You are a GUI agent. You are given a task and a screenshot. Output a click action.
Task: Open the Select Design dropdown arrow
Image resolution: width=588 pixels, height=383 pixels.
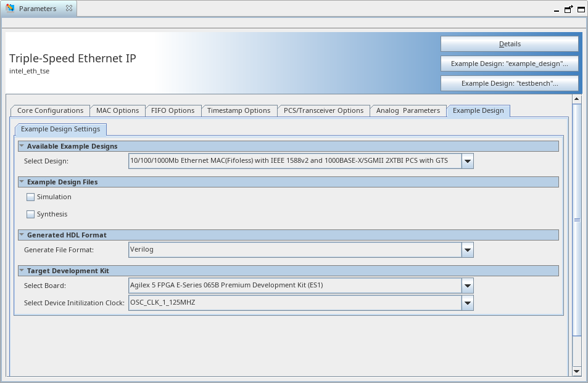[x=467, y=161]
